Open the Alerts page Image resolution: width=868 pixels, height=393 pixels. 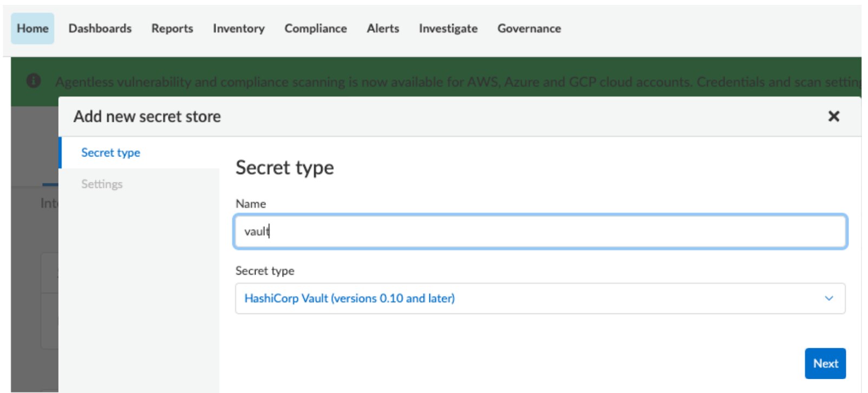(382, 29)
